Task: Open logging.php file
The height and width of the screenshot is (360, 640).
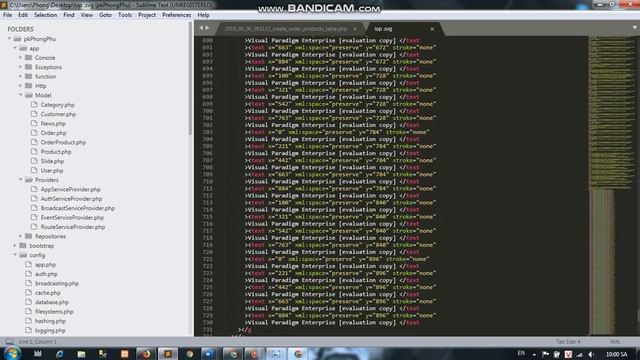Action: coord(50,331)
